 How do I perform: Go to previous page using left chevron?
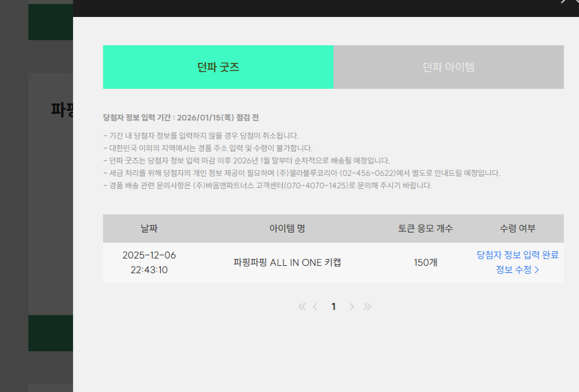pyautogui.click(x=315, y=307)
